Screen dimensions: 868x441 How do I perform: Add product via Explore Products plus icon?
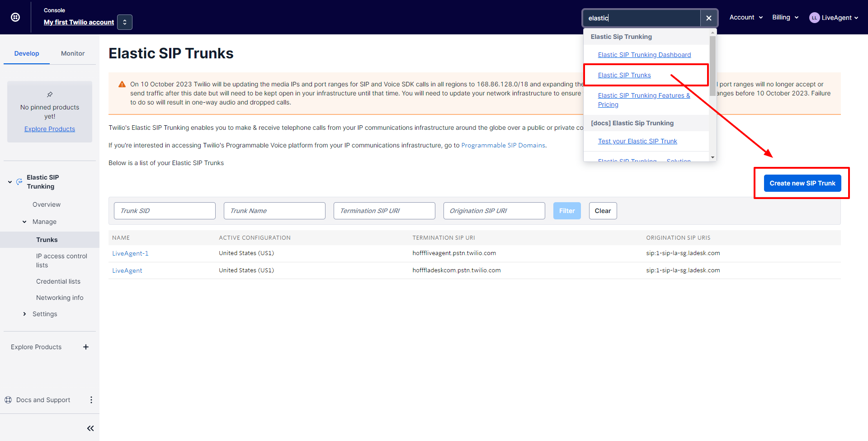86,347
